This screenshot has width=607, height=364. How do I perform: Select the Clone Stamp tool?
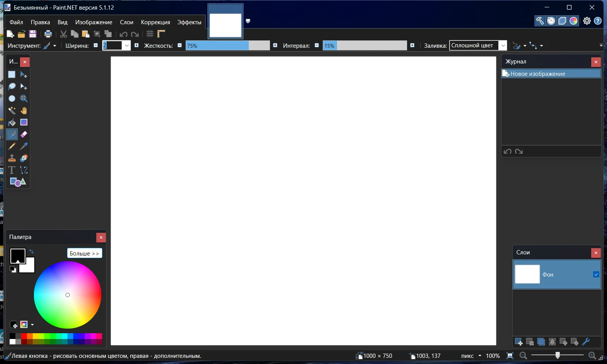coord(12,158)
